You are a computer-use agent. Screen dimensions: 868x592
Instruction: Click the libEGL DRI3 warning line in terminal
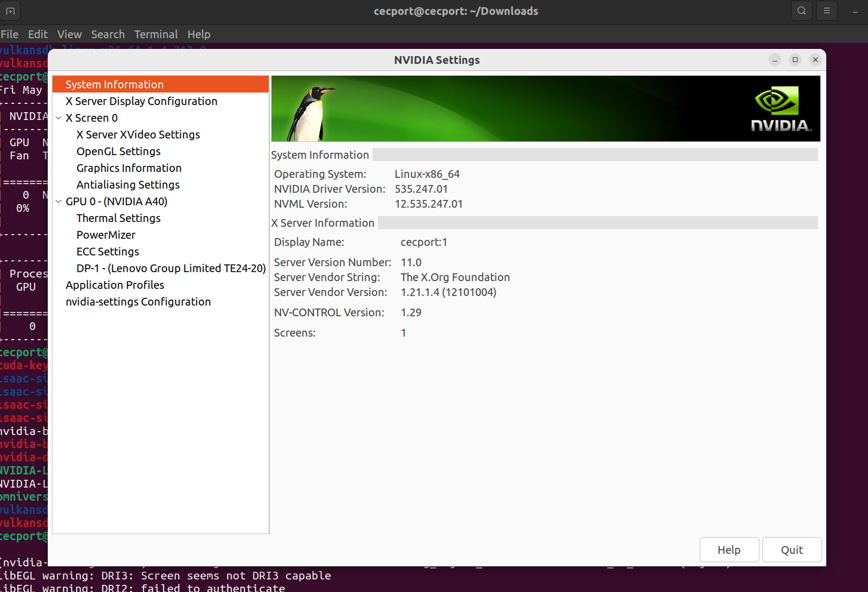pos(165,575)
